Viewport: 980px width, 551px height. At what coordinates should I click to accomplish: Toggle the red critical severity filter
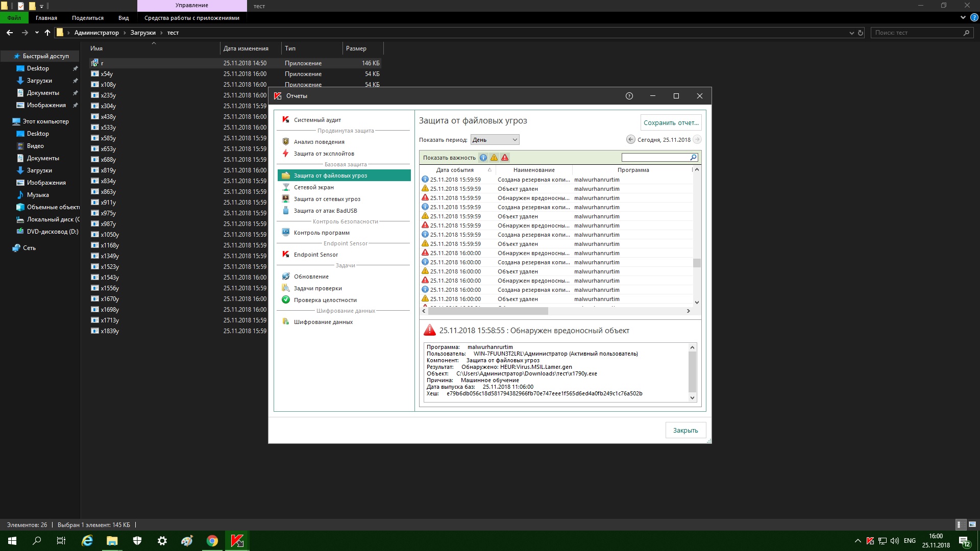[505, 158]
